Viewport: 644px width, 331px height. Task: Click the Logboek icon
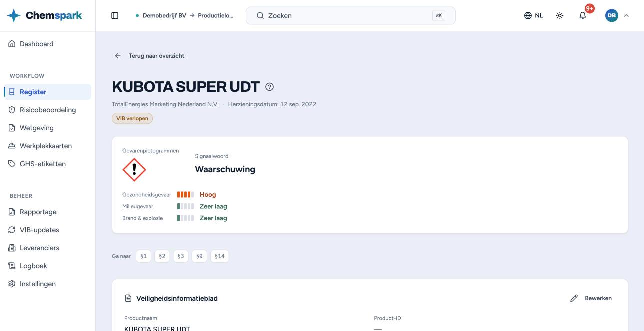[12, 266]
